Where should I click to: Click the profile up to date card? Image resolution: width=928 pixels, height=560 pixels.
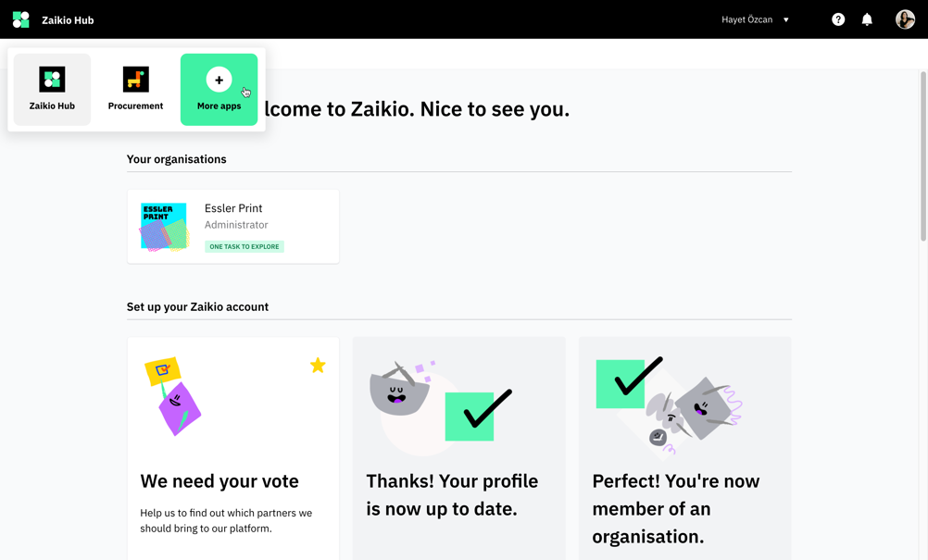[x=458, y=448]
